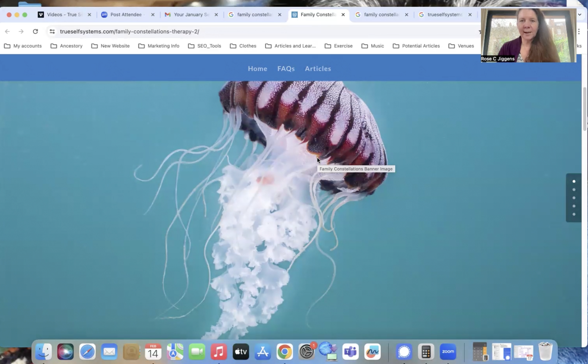
Task: Select the last section navigation dot
Action: [574, 214]
